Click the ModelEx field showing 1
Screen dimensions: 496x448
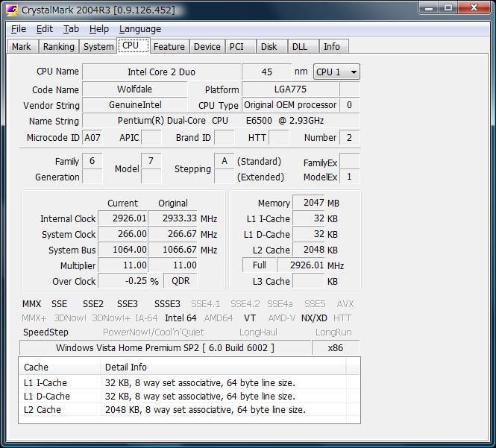[350, 177]
